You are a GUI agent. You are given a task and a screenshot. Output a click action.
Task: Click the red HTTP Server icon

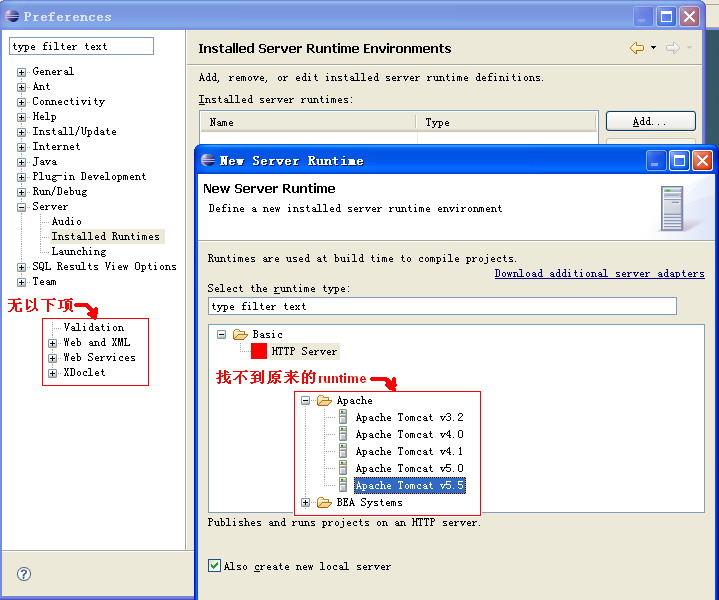coord(259,351)
